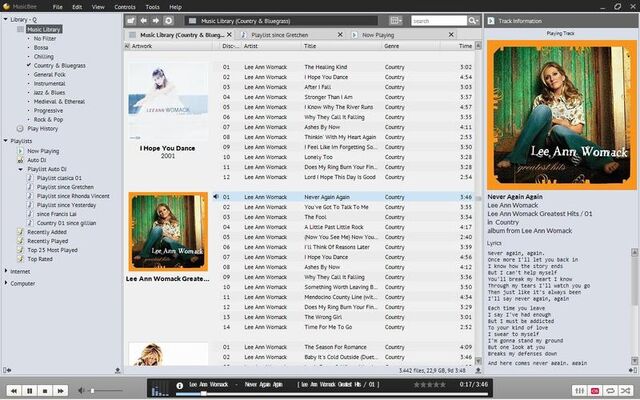The width and height of the screenshot is (640, 400).
Task: Switch to the Now Playing tab
Action: tap(378, 35)
